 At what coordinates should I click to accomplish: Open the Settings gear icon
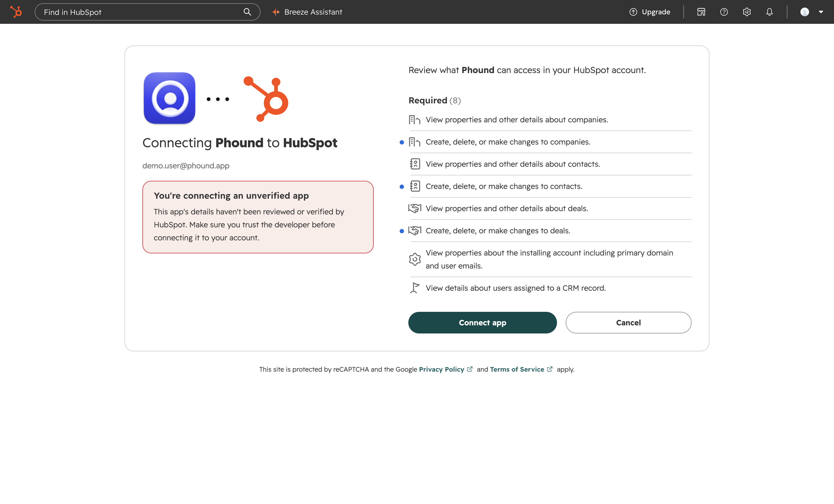point(747,12)
